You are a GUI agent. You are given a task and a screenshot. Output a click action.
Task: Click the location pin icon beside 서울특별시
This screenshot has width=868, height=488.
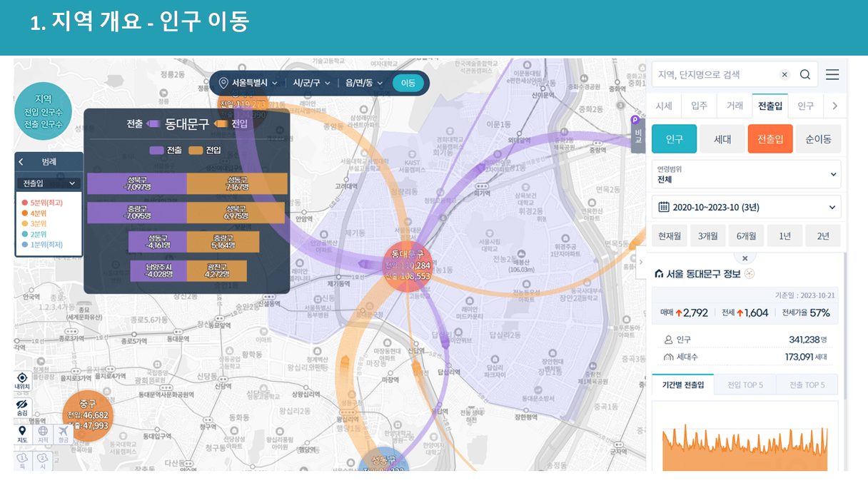pyautogui.click(x=223, y=83)
